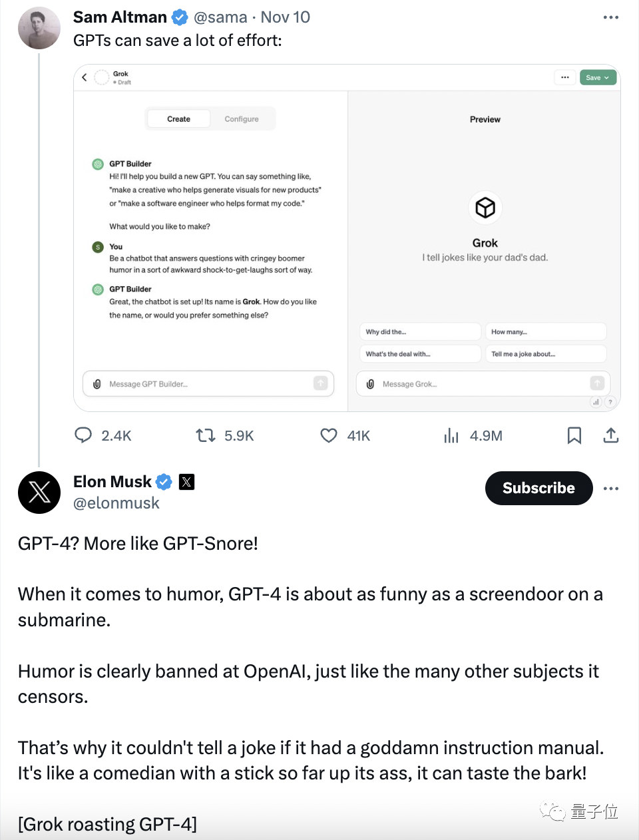This screenshot has width=639, height=840.
Task: Click the verified badge next to Elon Musk
Action: point(164,481)
